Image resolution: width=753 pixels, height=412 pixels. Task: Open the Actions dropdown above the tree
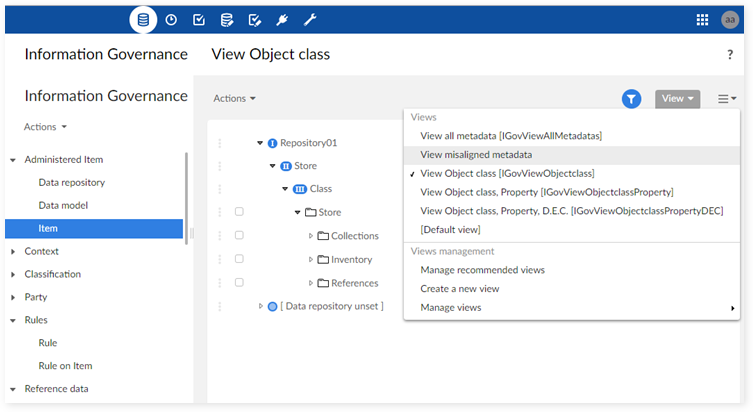pos(235,98)
